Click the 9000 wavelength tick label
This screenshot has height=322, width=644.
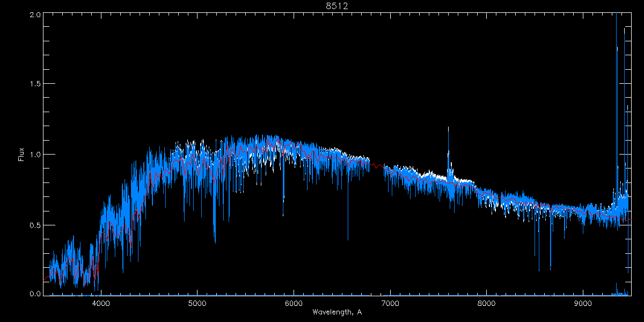pyautogui.click(x=583, y=303)
